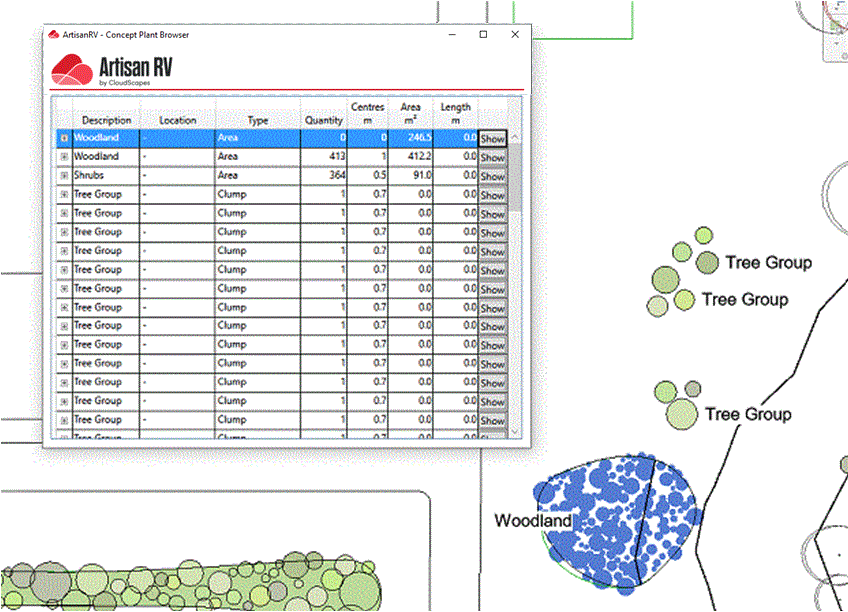Expand the first Tree Group row
Viewport: 848px width, 612px height.
click(64, 195)
